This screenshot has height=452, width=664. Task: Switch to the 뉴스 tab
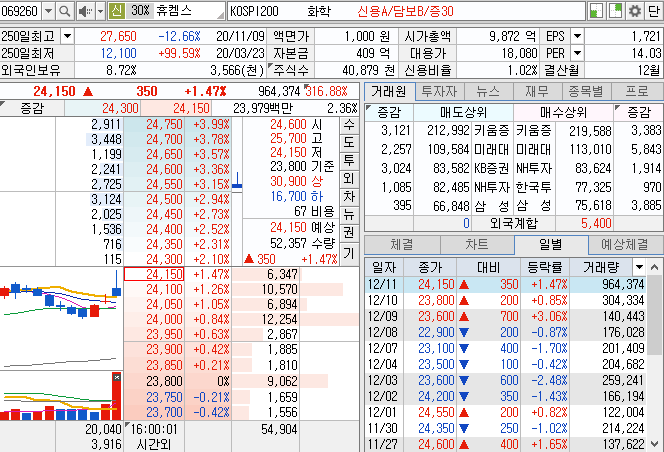point(489,92)
